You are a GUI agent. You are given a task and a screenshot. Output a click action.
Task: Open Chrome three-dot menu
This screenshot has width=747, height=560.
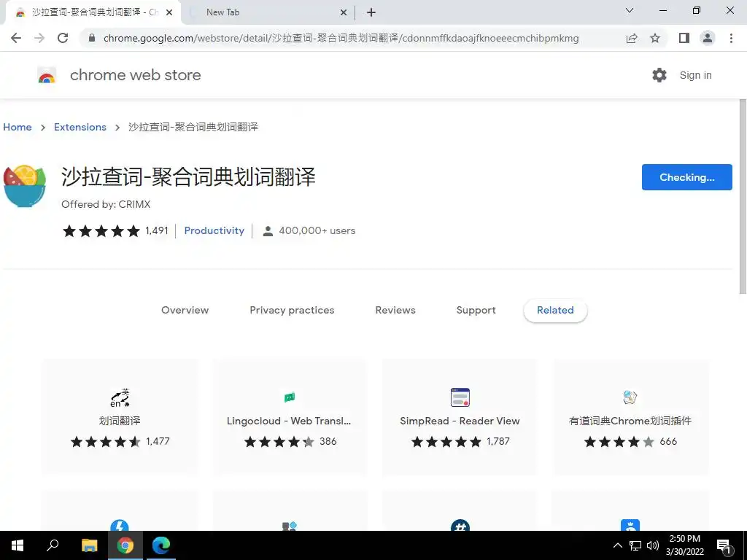tap(731, 38)
